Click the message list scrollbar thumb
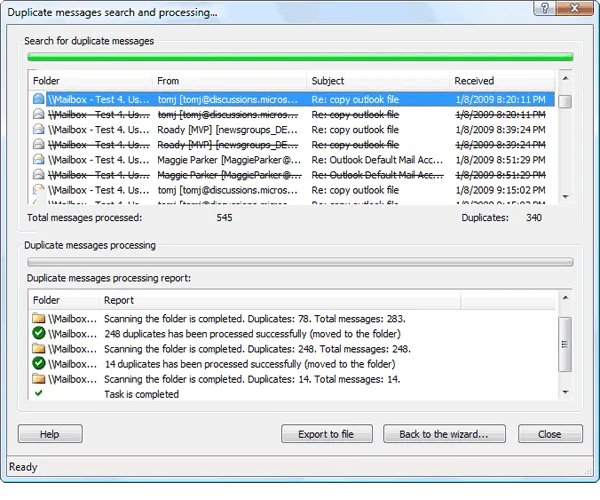 coord(565,101)
